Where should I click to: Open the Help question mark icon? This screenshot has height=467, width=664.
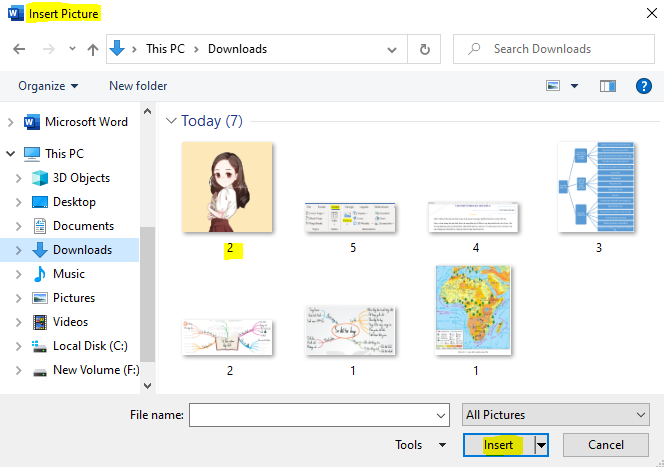point(643,86)
